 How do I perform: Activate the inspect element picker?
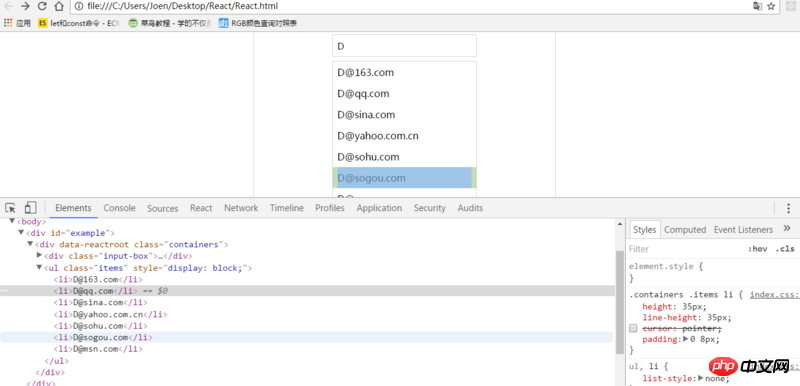[10, 208]
